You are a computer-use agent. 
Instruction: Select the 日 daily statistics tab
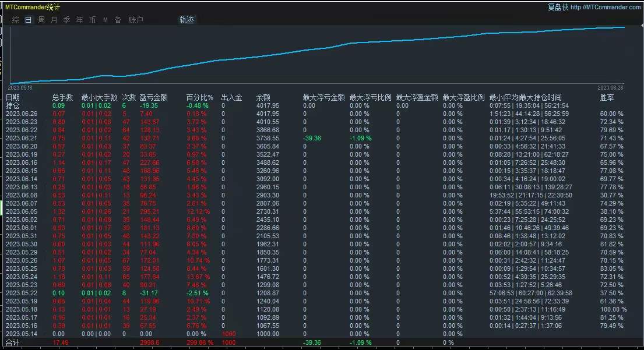pyautogui.click(x=29, y=20)
